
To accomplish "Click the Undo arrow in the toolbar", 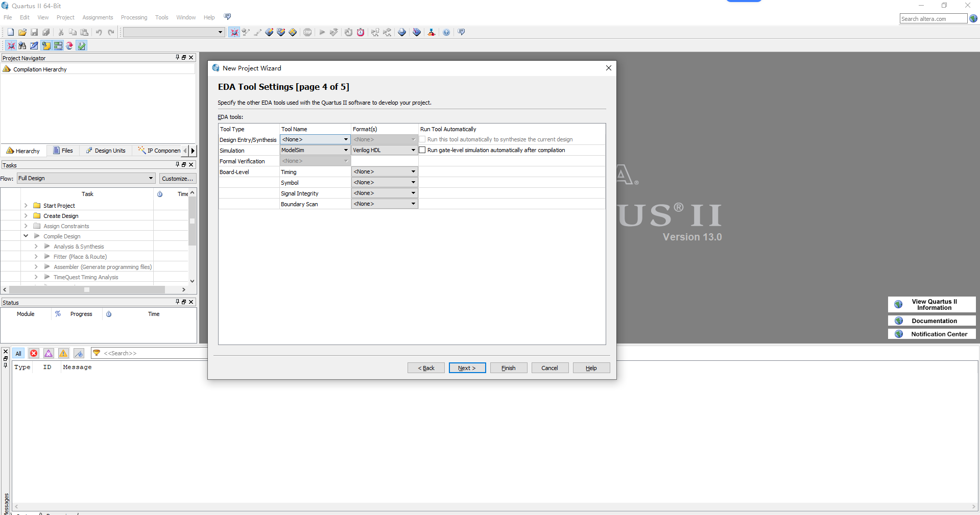I will pyautogui.click(x=99, y=32).
